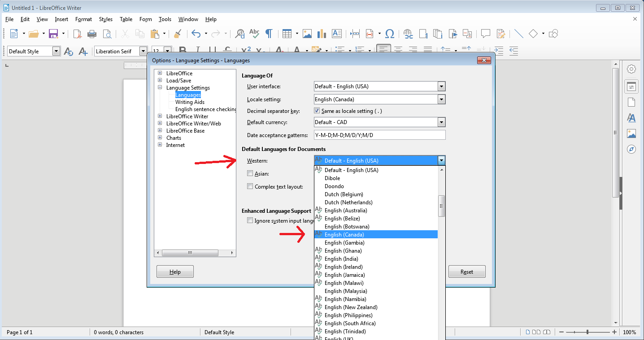This screenshot has width=644, height=340.
Task: Select the diamond Basic Shapes tool
Action: [533, 34]
